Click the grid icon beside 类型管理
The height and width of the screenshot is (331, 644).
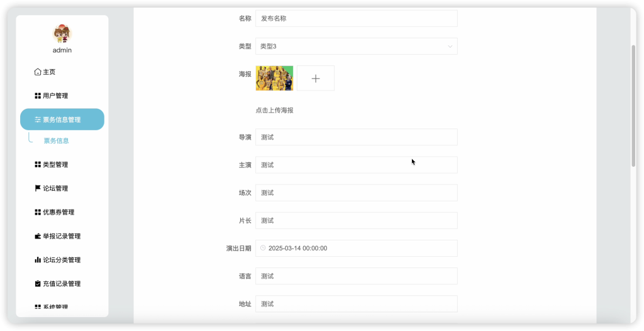(x=38, y=164)
